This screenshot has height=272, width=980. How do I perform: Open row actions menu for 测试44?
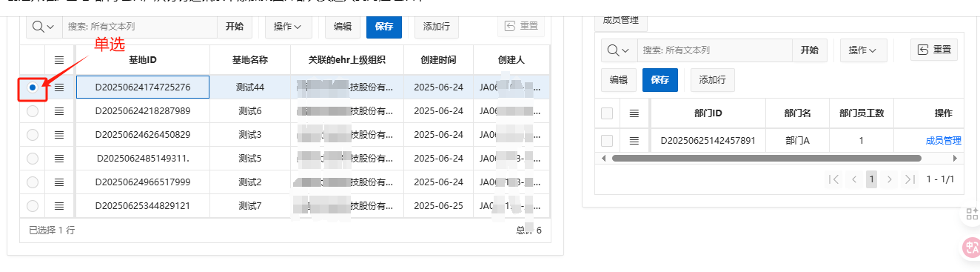coord(59,87)
